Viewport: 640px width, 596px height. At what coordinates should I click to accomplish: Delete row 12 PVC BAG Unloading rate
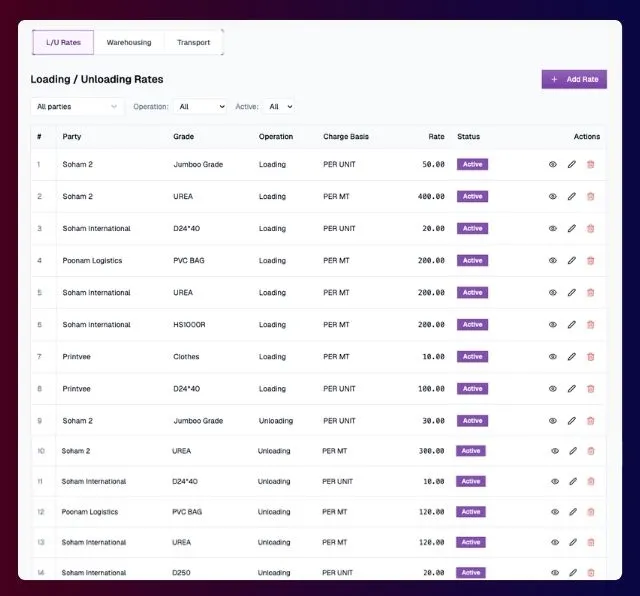tap(591, 511)
